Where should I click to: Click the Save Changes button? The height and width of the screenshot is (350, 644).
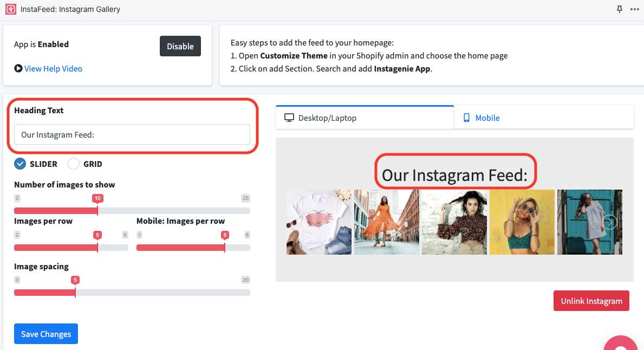pyautogui.click(x=46, y=334)
